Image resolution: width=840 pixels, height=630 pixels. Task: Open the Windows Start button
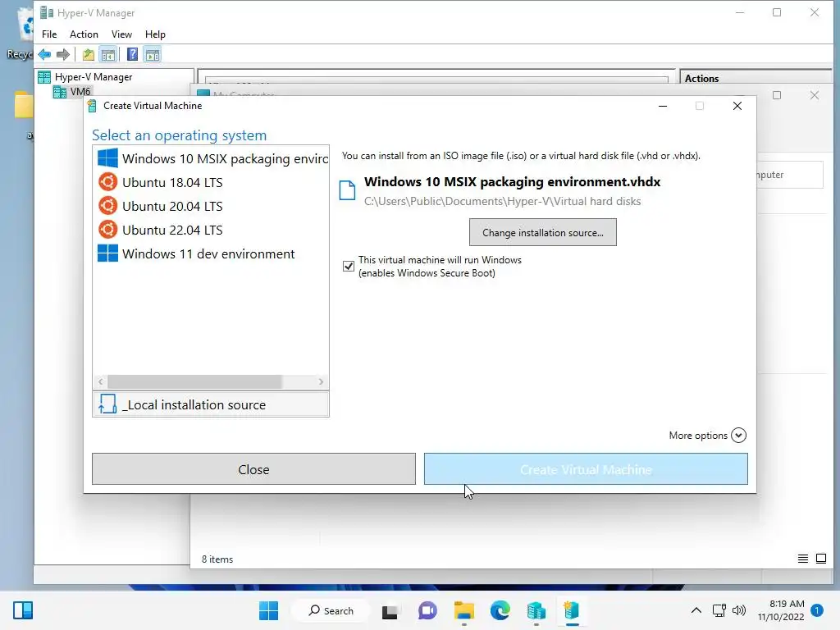pos(268,610)
